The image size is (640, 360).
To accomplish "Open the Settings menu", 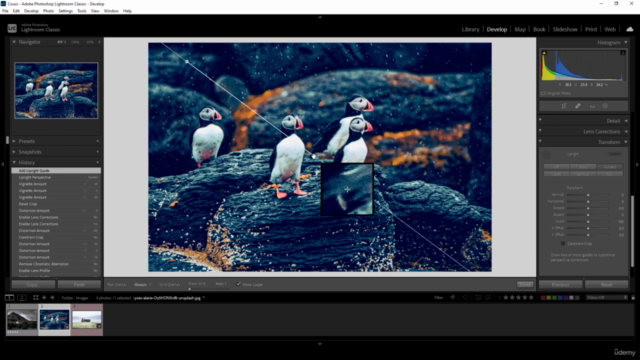I will pos(65,11).
